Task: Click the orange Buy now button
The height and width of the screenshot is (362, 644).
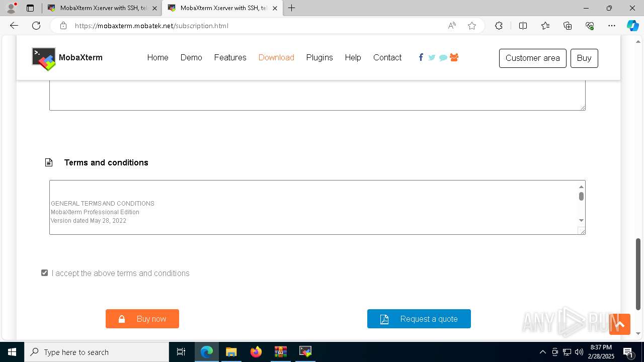Action: [x=142, y=319]
